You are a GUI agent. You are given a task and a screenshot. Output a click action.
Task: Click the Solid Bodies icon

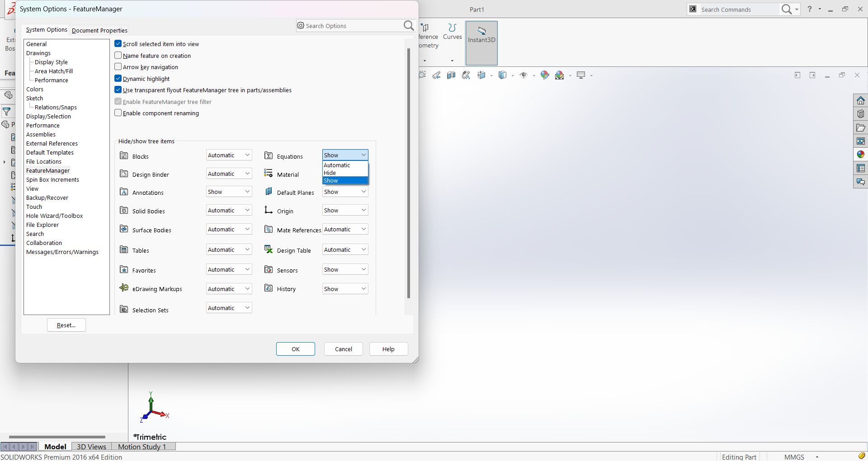[124, 210]
